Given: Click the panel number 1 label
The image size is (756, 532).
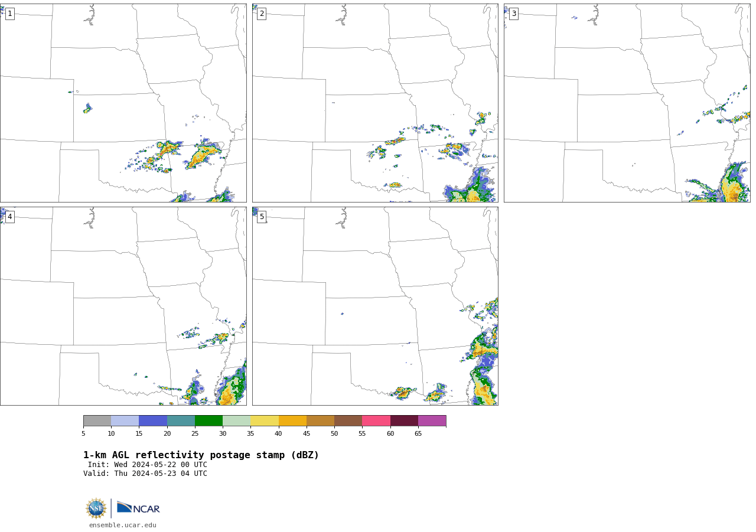Looking at the screenshot, I should click(9, 14).
